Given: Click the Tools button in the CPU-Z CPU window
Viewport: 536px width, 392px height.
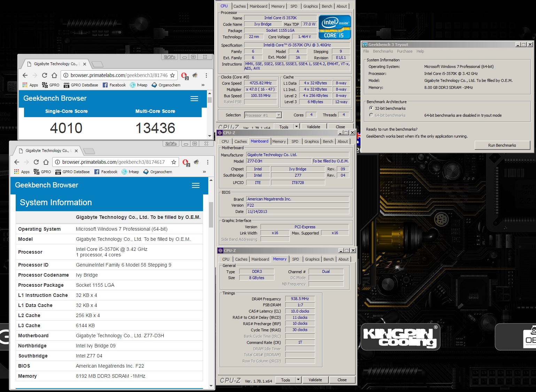Looking at the screenshot, I should pyautogui.click(x=284, y=127).
